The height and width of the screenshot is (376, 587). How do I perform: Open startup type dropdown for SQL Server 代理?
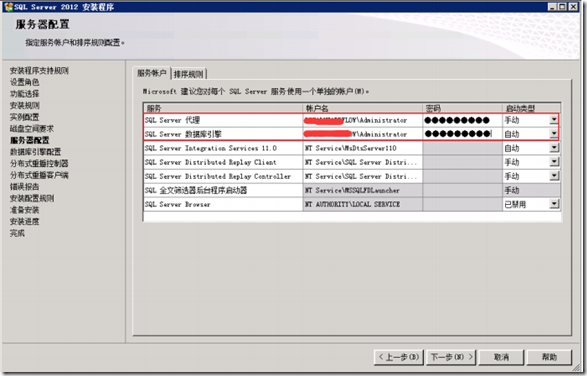[x=554, y=120]
